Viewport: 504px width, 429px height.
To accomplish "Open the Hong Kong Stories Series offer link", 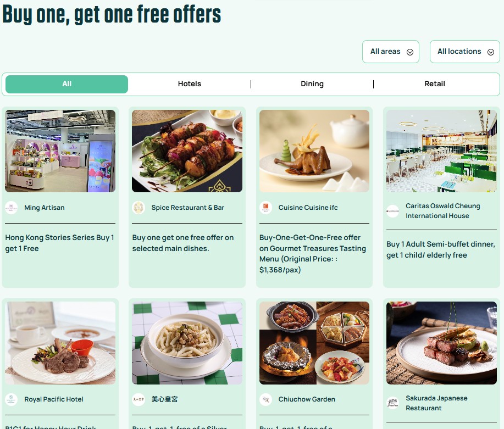I will 60,243.
